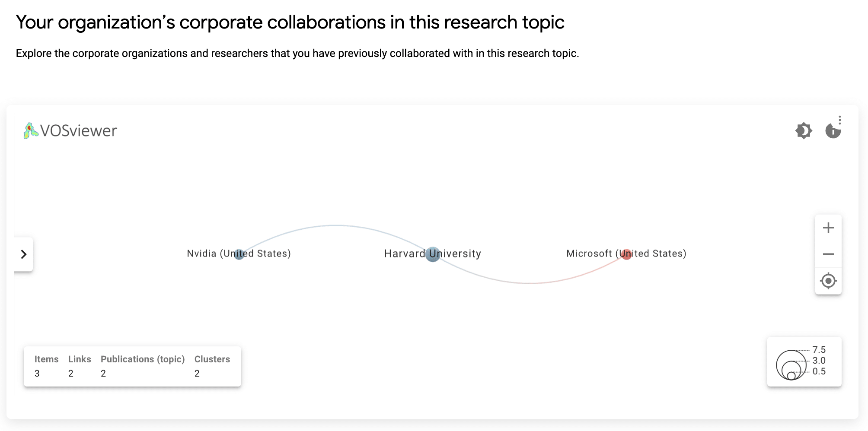
Task: Zoom in using the plus button
Action: pos(828,228)
